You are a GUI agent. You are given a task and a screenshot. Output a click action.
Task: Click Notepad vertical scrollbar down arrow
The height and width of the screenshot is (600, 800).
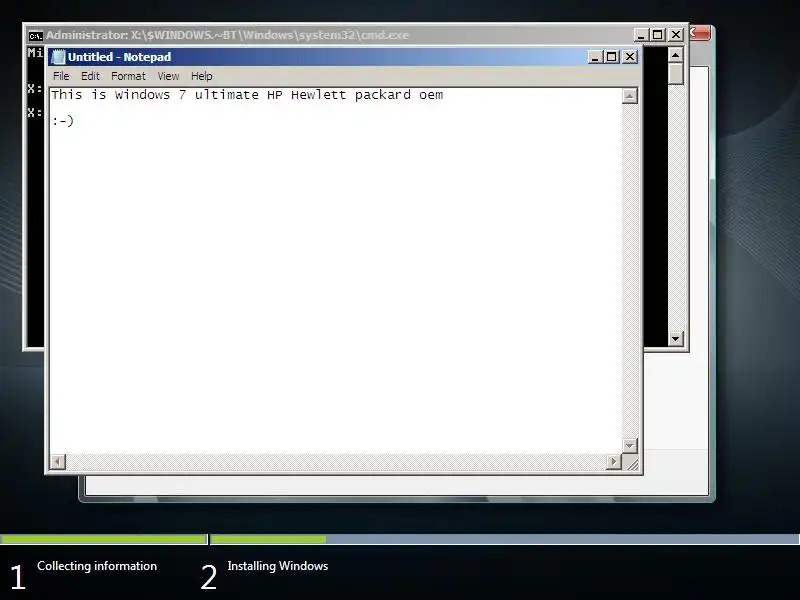[x=630, y=445]
